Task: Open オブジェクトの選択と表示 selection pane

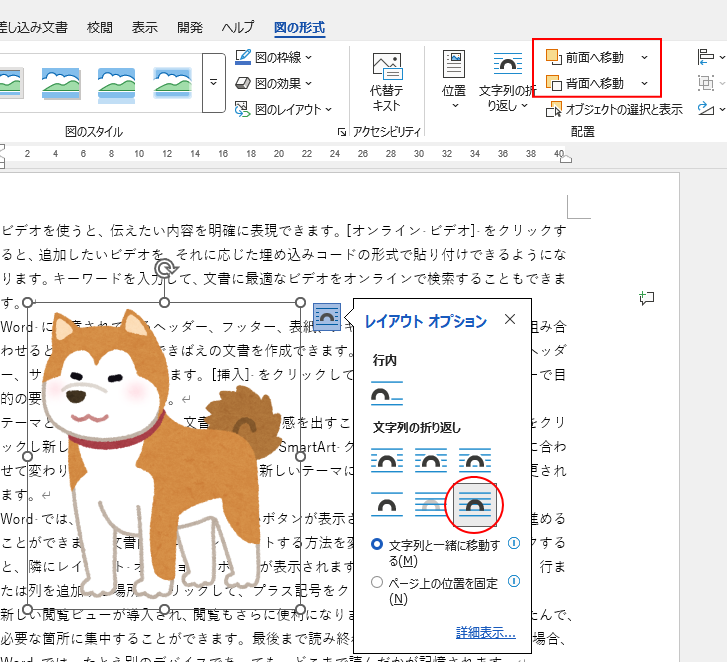Action: tap(616, 110)
